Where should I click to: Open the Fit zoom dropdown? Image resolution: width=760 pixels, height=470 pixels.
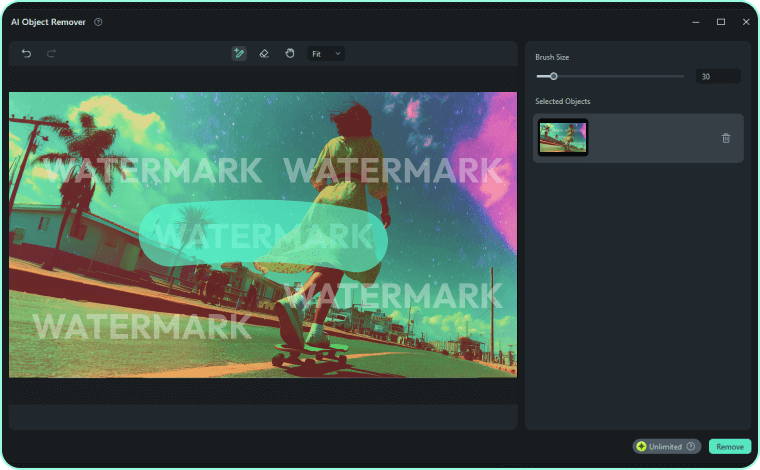[x=326, y=53]
